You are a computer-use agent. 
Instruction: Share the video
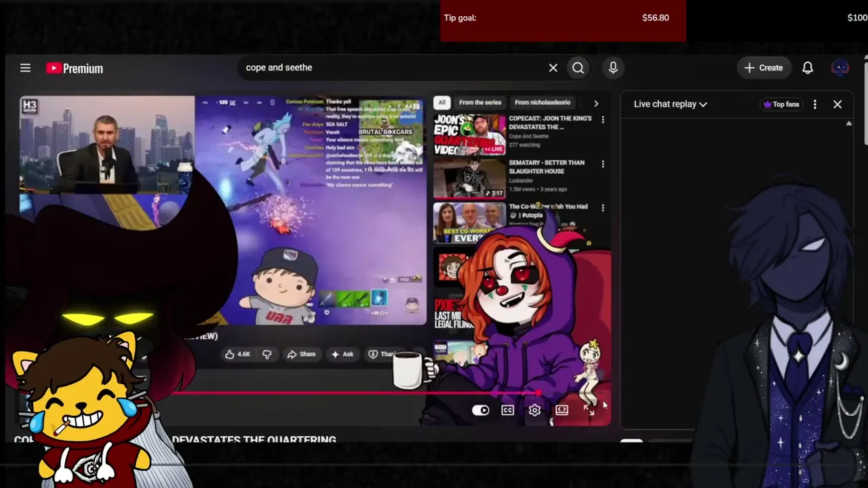[x=301, y=354]
